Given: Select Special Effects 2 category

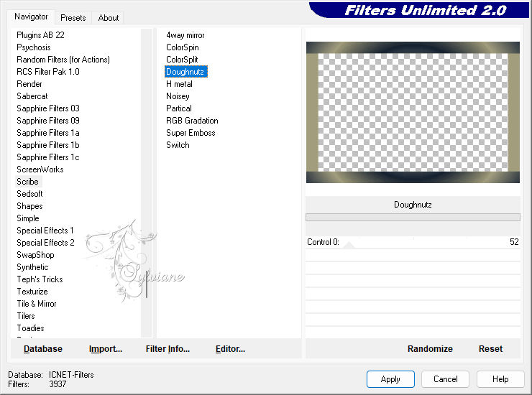Looking at the screenshot, I should click(45, 243).
